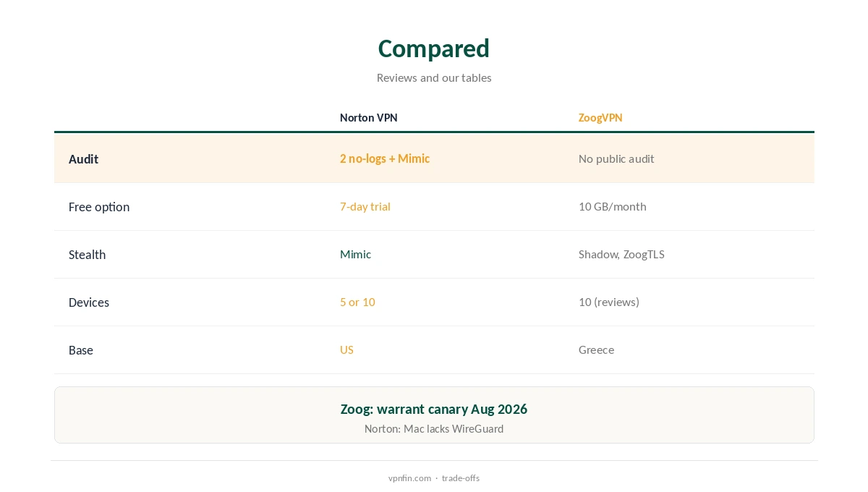Click the "US" cell

[x=346, y=349]
